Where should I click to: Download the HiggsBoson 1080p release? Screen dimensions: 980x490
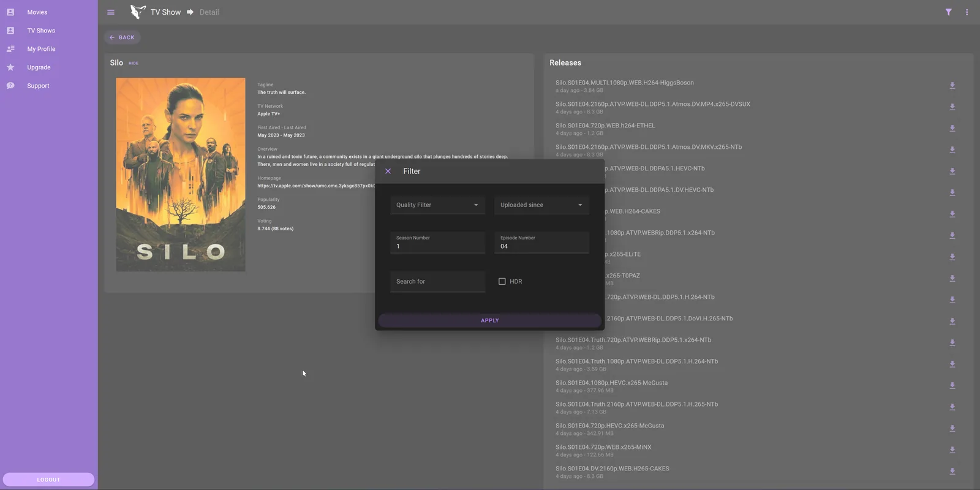(x=952, y=86)
